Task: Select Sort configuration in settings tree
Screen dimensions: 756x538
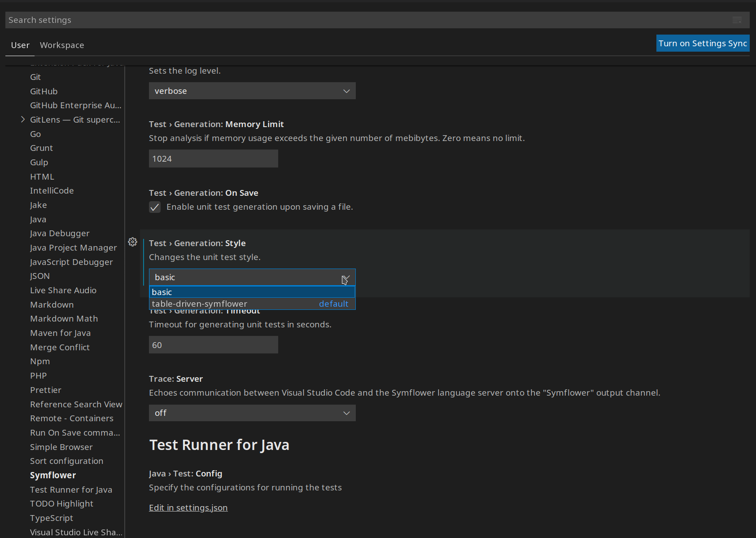Action: click(67, 461)
